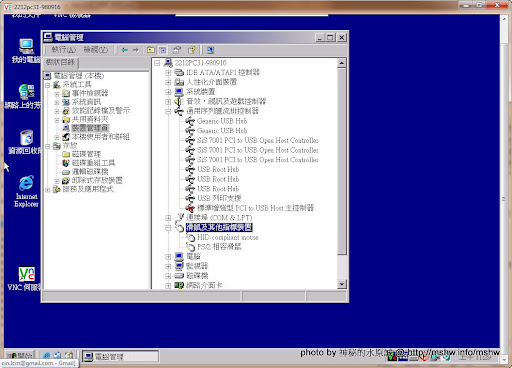
Task: Select 我的電腦 desktop icon
Action: (26, 51)
